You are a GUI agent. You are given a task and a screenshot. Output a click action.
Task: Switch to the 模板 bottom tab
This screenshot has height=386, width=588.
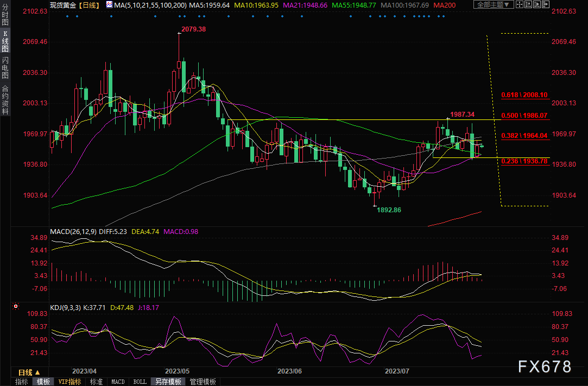[43, 382]
